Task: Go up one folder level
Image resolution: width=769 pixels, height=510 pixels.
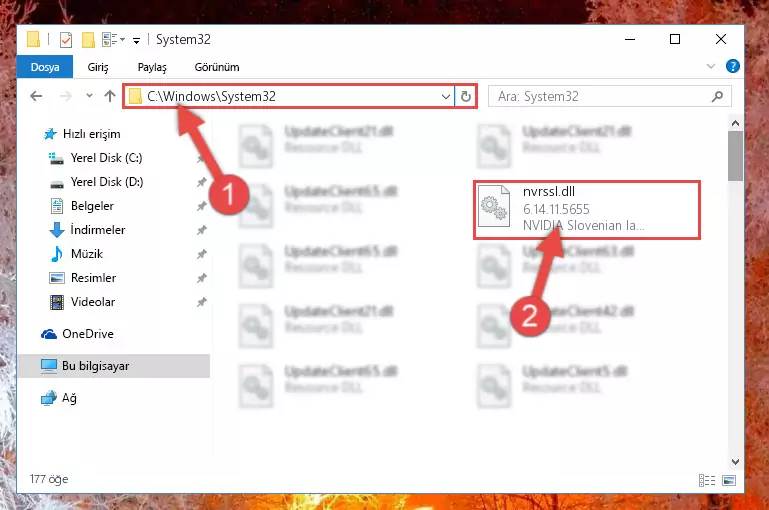Action: 110,96
